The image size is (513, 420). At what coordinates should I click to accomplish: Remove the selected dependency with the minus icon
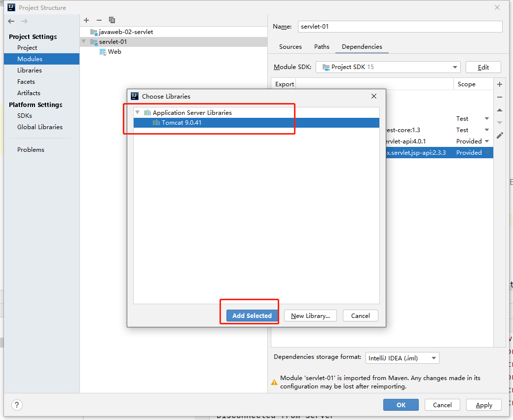[x=500, y=97]
